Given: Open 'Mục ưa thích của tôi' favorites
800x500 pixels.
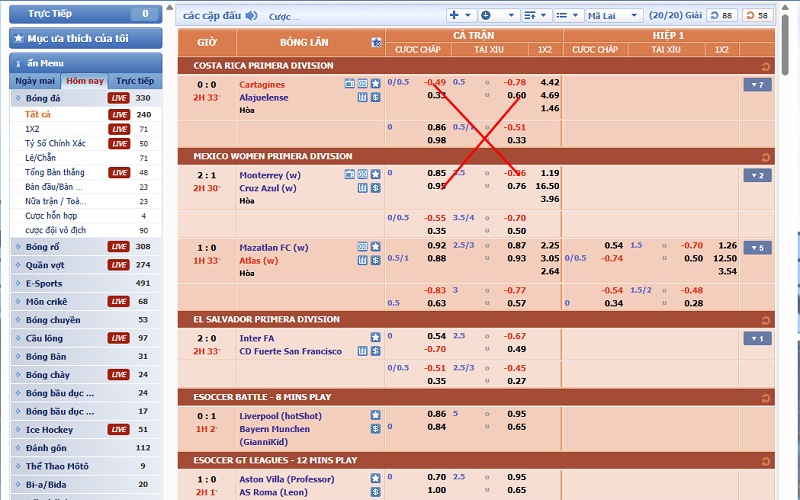Looking at the screenshot, I should (x=85, y=38).
